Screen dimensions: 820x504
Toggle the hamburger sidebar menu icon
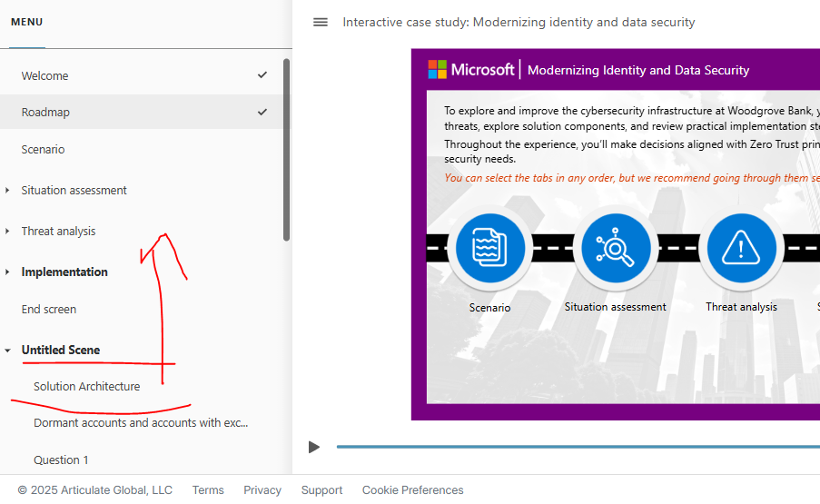pyautogui.click(x=320, y=22)
